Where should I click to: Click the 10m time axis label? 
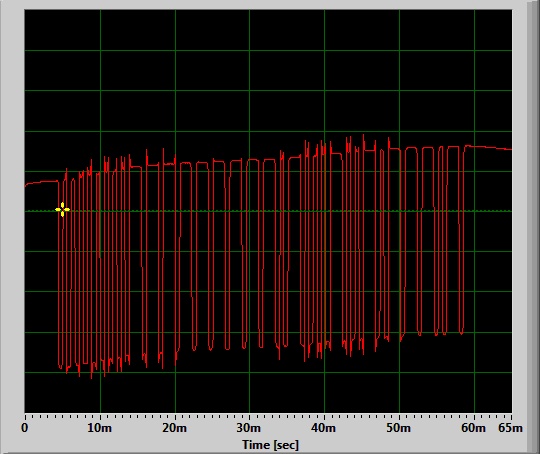100,428
